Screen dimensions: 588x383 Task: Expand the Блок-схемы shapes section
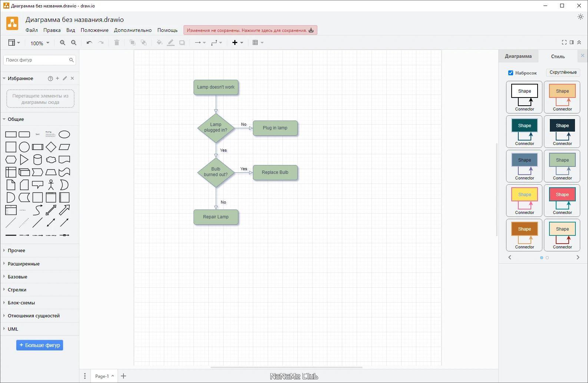tap(21, 303)
